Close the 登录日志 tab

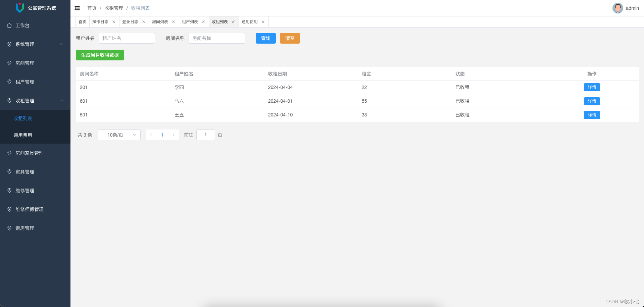[144, 22]
